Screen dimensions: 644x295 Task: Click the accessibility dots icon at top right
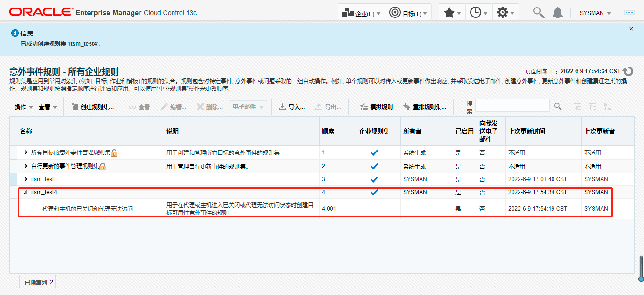(x=629, y=13)
